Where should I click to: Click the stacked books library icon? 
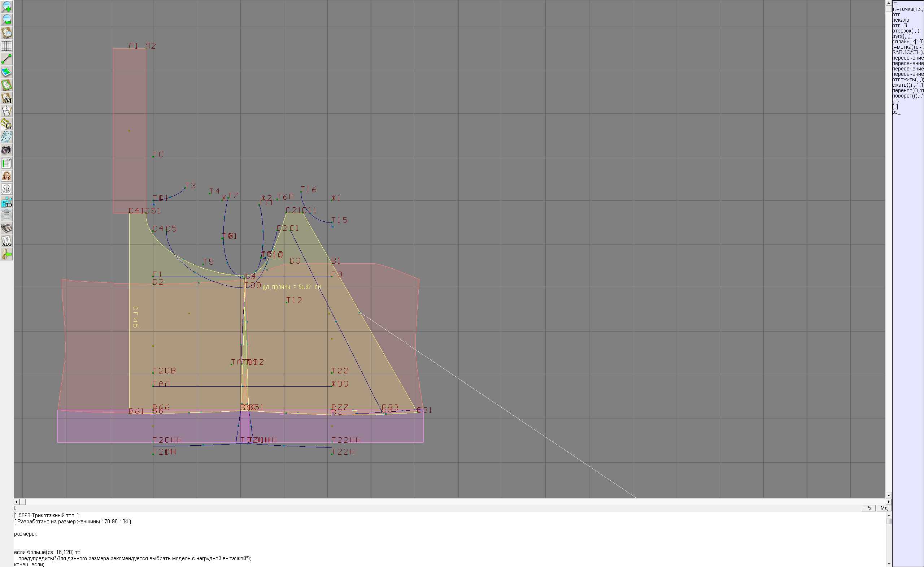(6, 228)
